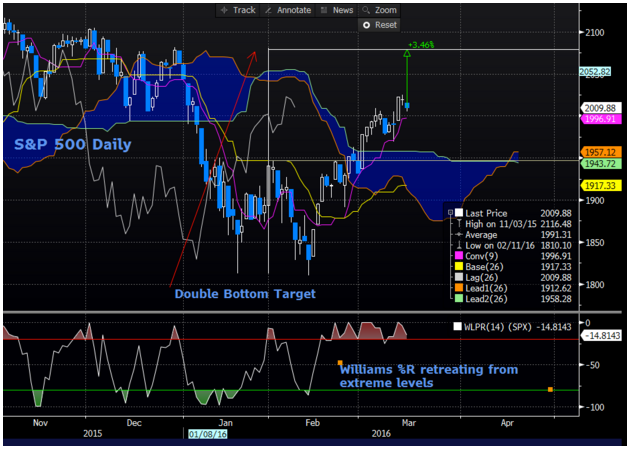Click the Lead2(26) legend label
Viewport: 631px width, 450px height.
pyautogui.click(x=486, y=299)
